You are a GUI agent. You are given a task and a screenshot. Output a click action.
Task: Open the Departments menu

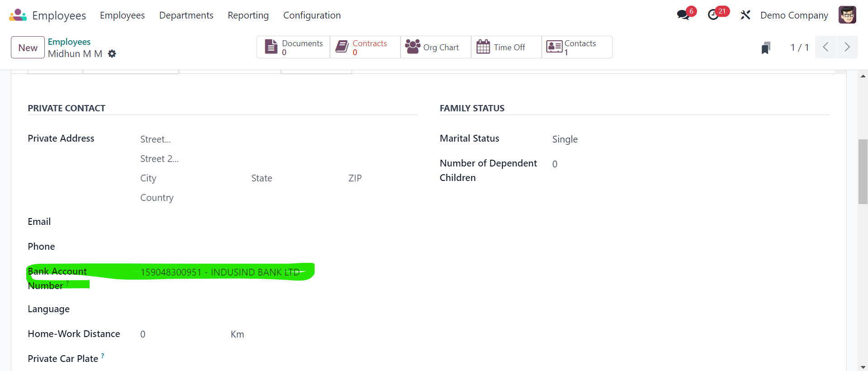click(186, 15)
